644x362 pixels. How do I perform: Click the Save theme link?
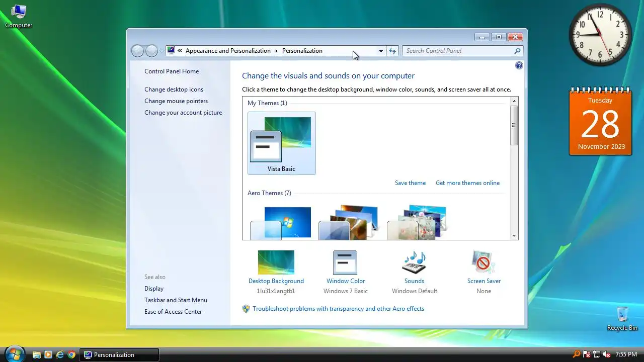410,183
